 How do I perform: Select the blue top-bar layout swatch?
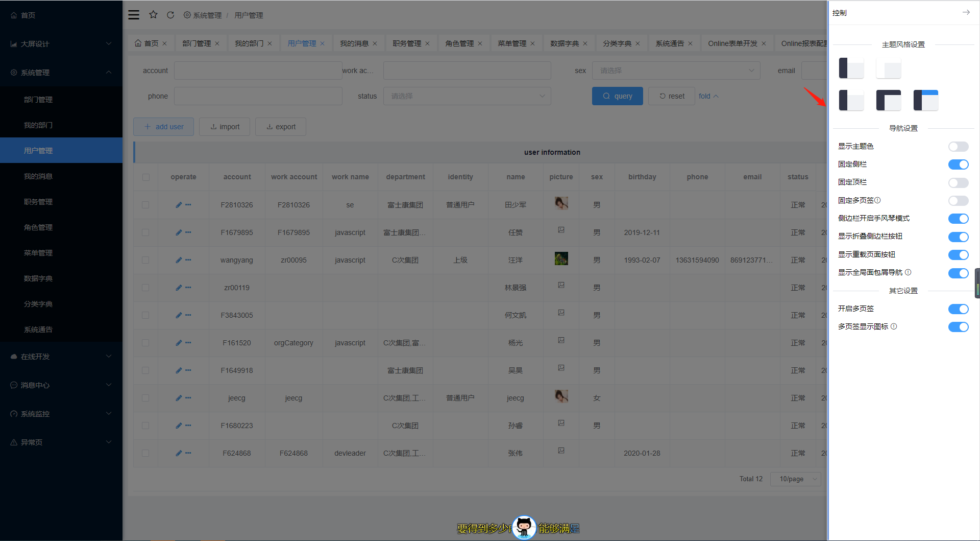pos(925,100)
